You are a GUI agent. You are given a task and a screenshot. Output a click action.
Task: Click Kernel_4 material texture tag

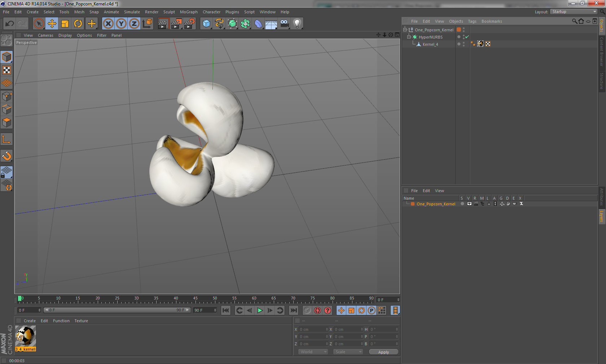pos(480,44)
